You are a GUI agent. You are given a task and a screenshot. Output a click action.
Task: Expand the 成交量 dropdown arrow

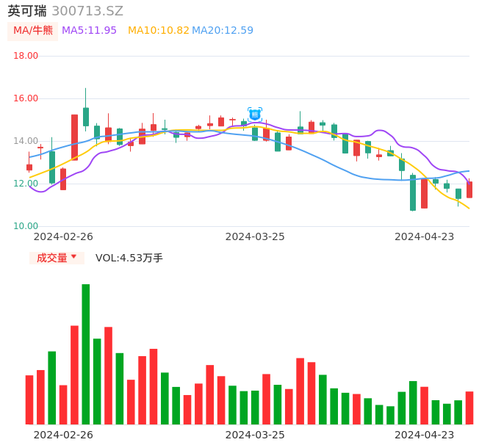click(73, 257)
